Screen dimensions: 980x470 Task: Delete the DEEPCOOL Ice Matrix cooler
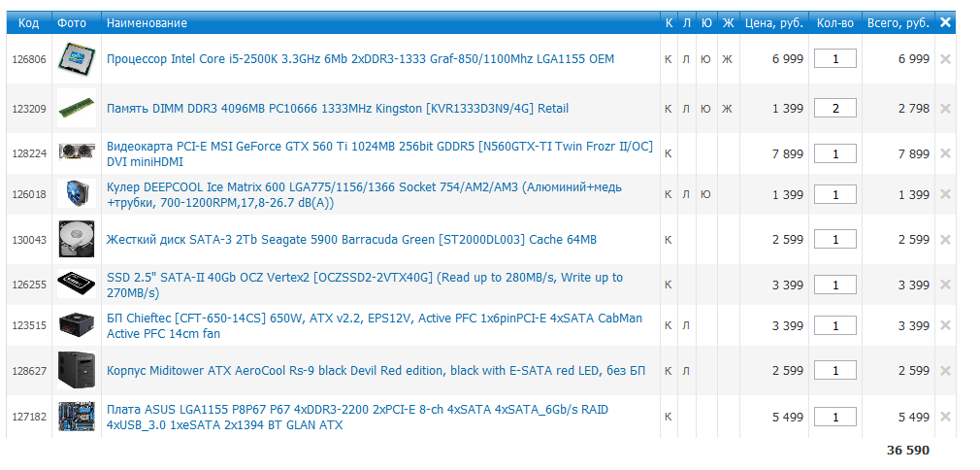click(x=945, y=195)
